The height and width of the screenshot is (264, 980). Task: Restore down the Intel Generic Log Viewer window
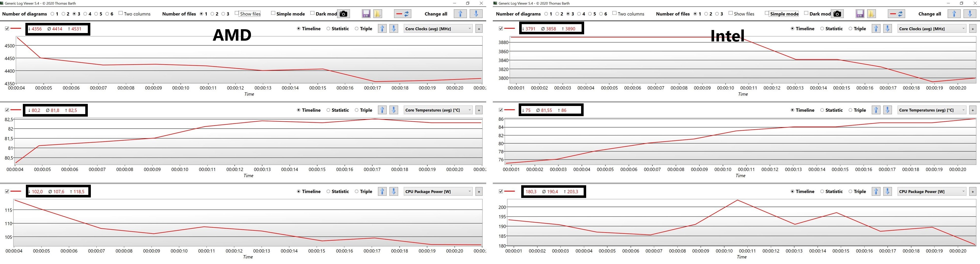(961, 3)
